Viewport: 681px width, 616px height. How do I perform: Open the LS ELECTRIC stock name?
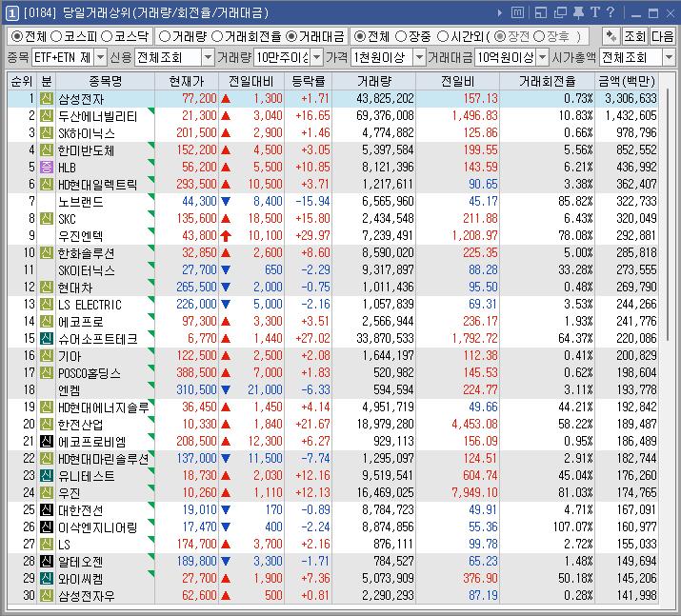(x=90, y=305)
